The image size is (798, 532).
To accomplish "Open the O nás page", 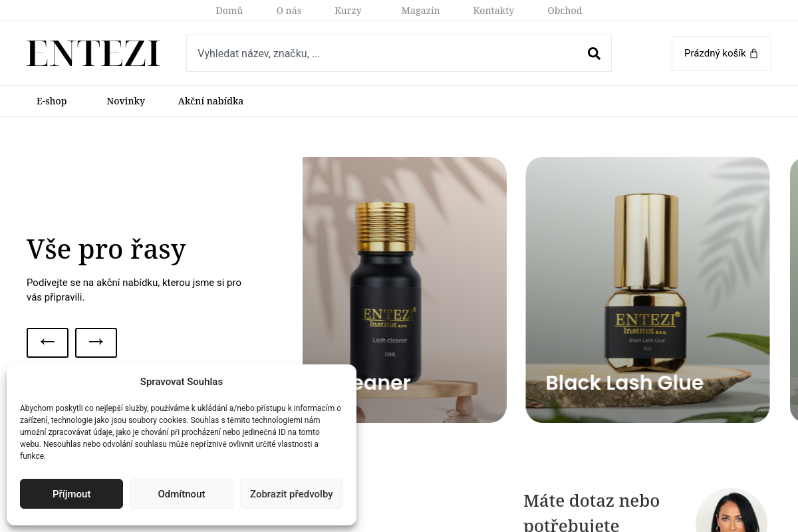I will 289,11.
